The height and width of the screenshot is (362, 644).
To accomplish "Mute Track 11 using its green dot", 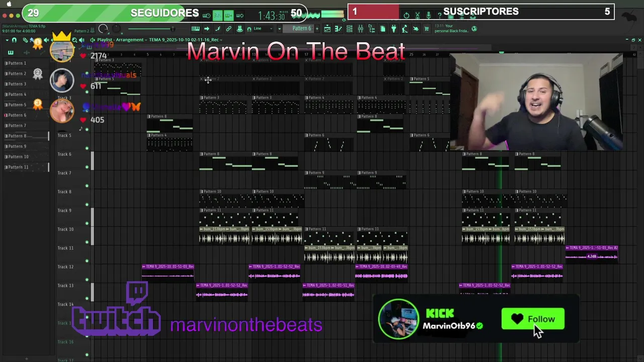I will (x=87, y=261).
